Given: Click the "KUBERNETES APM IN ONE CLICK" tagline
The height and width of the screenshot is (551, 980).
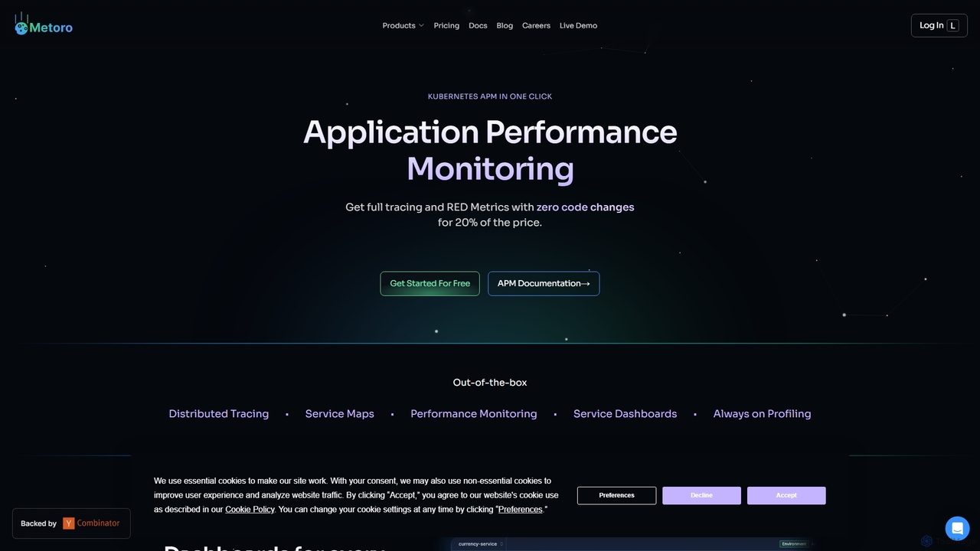Looking at the screenshot, I should point(490,96).
